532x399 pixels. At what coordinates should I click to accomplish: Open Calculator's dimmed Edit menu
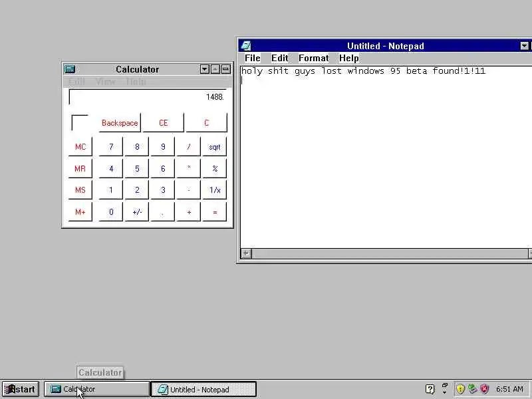click(x=76, y=81)
